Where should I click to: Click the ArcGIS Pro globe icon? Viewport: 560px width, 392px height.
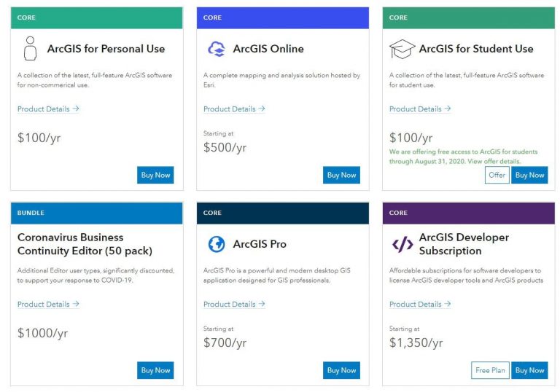217,244
